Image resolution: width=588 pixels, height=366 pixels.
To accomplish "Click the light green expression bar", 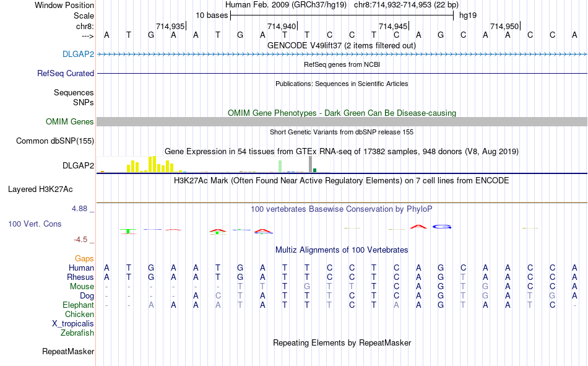I will (x=280, y=167).
